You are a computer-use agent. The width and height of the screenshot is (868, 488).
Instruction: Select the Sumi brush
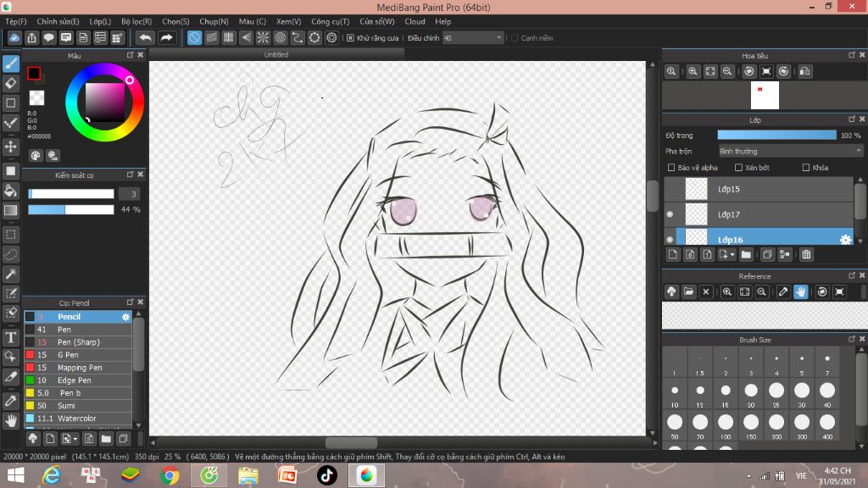pyautogui.click(x=78, y=406)
